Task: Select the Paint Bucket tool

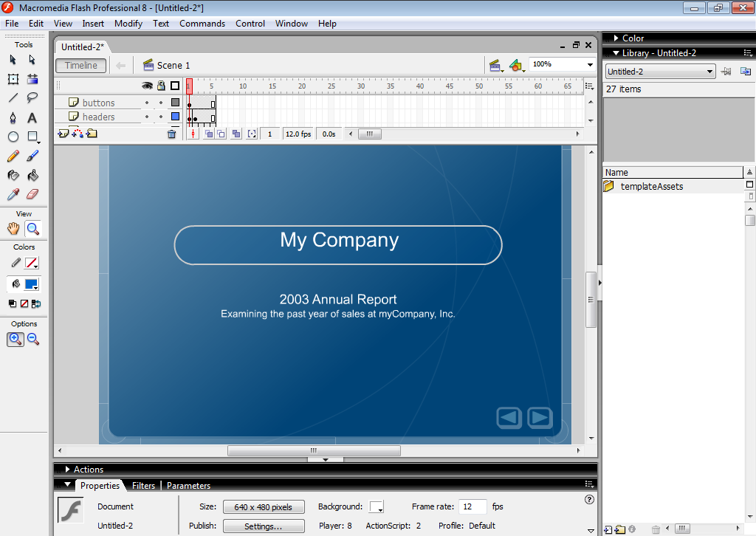Action: [x=32, y=176]
